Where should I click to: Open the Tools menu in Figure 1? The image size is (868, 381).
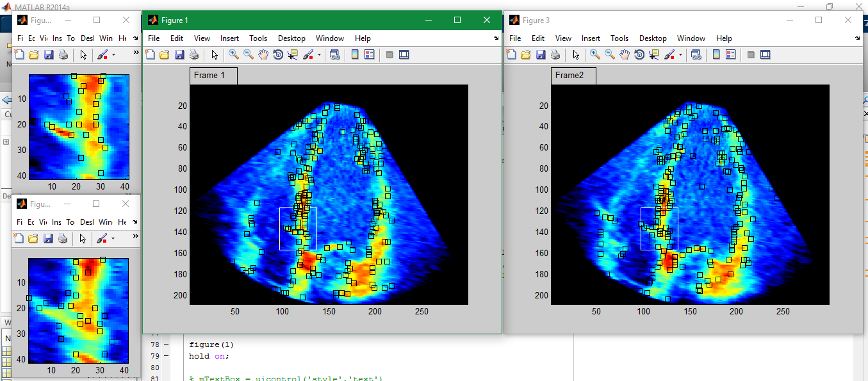[x=258, y=38]
